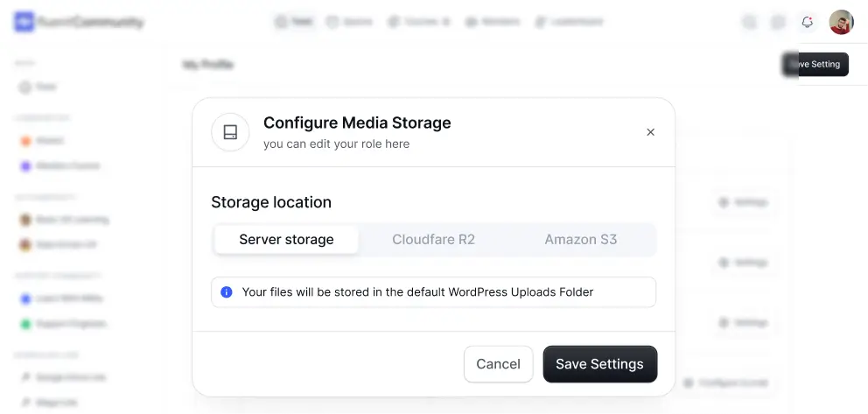Choose the Amazon S3 storage tab
Screen dimensions: 868x414
(x=581, y=240)
